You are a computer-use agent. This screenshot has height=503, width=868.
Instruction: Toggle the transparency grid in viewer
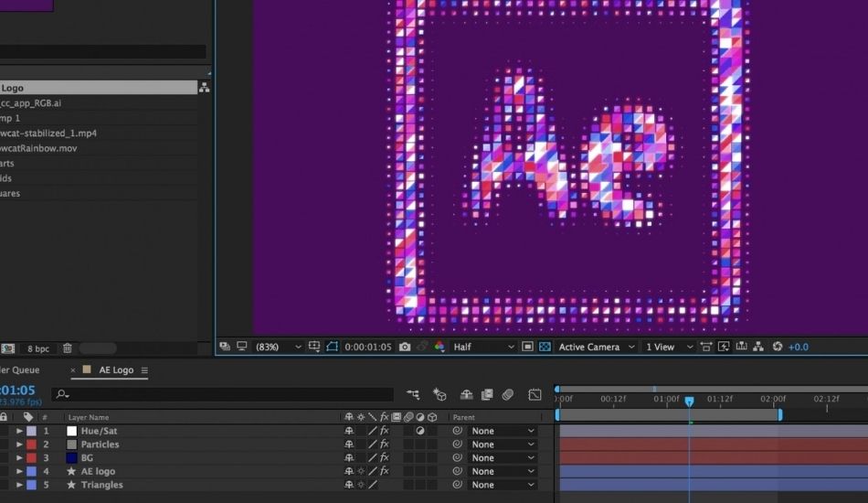[545, 348]
